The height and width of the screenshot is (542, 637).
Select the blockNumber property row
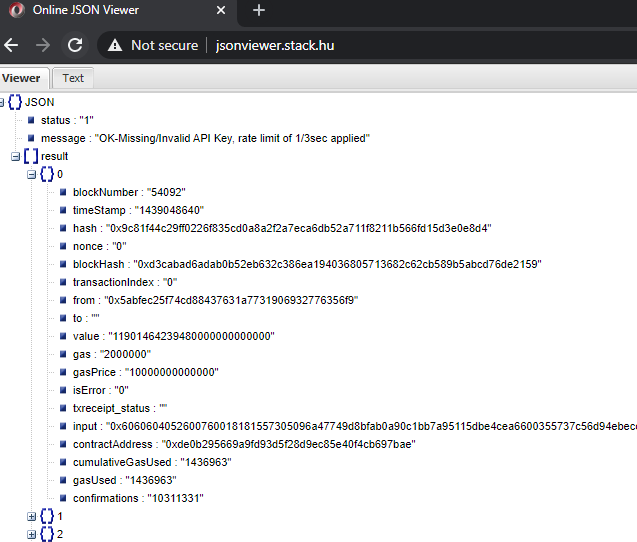[129, 192]
